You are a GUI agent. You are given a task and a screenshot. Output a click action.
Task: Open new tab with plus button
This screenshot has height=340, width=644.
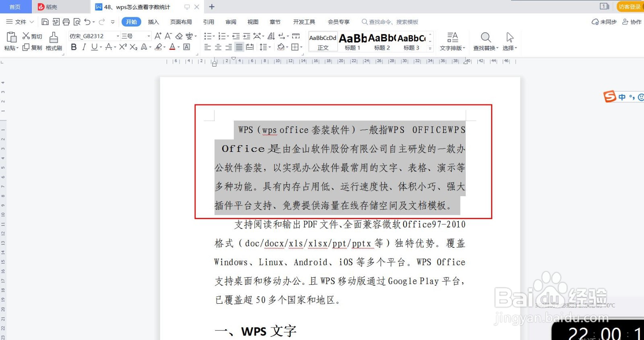coord(212,6)
